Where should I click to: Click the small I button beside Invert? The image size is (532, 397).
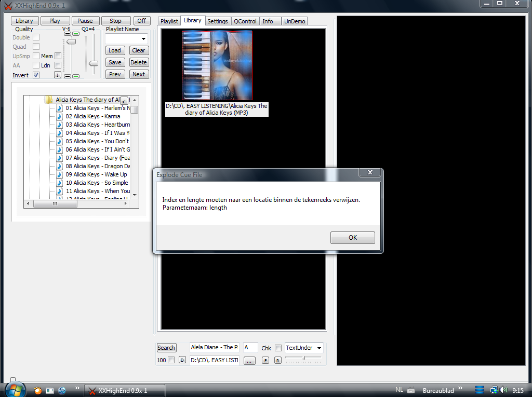pos(57,75)
